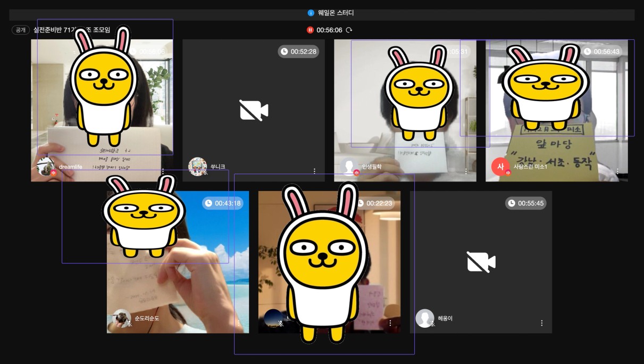
Task: Click the participant name 해몽이
Action: tap(445, 318)
